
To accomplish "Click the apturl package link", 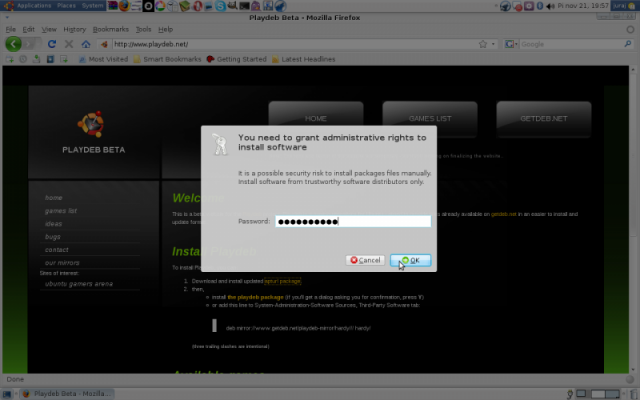I will (x=282, y=281).
